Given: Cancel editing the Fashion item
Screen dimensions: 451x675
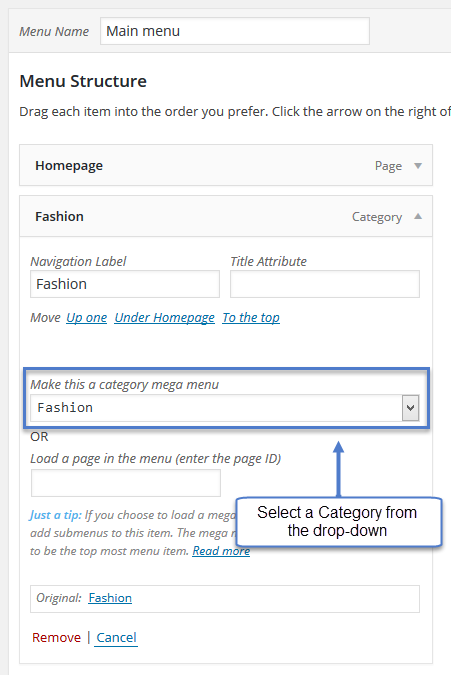Looking at the screenshot, I should pos(116,638).
